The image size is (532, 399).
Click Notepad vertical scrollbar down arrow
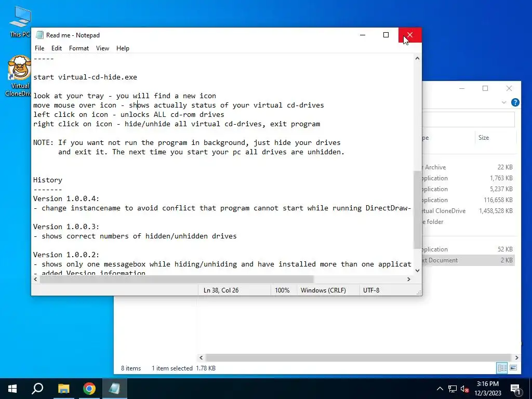[417, 270]
